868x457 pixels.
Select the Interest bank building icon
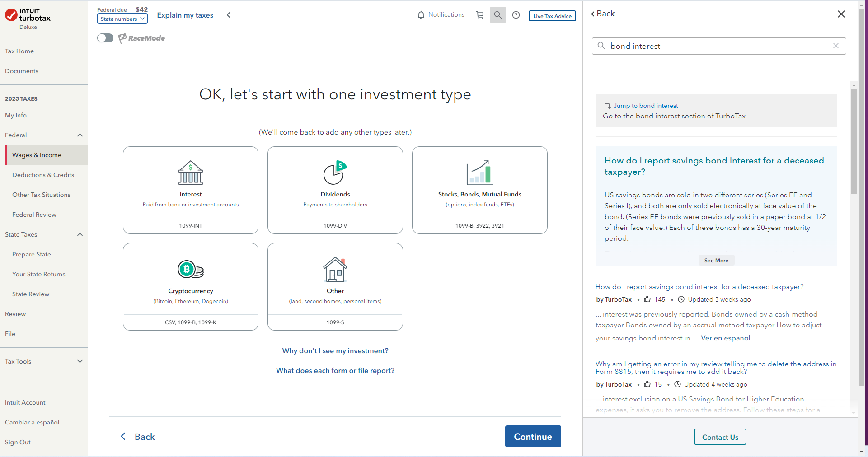tap(191, 173)
